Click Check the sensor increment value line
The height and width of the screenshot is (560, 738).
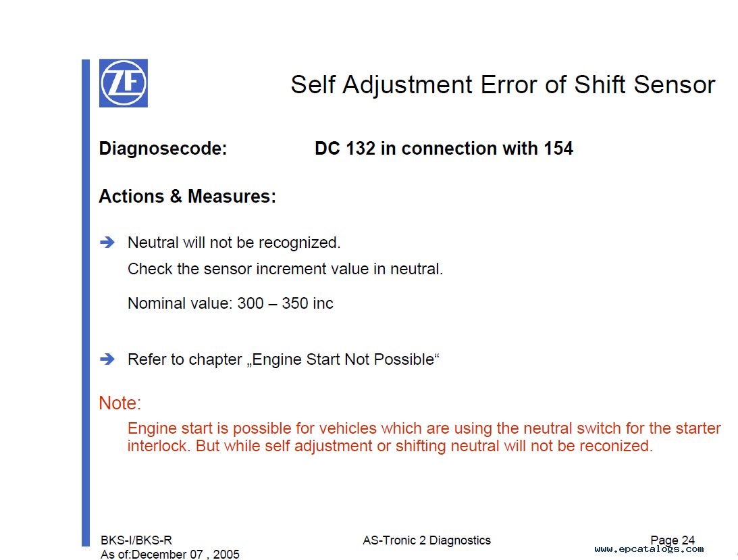[285, 269]
